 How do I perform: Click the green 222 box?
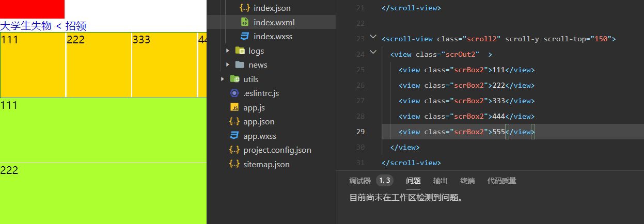(x=103, y=194)
